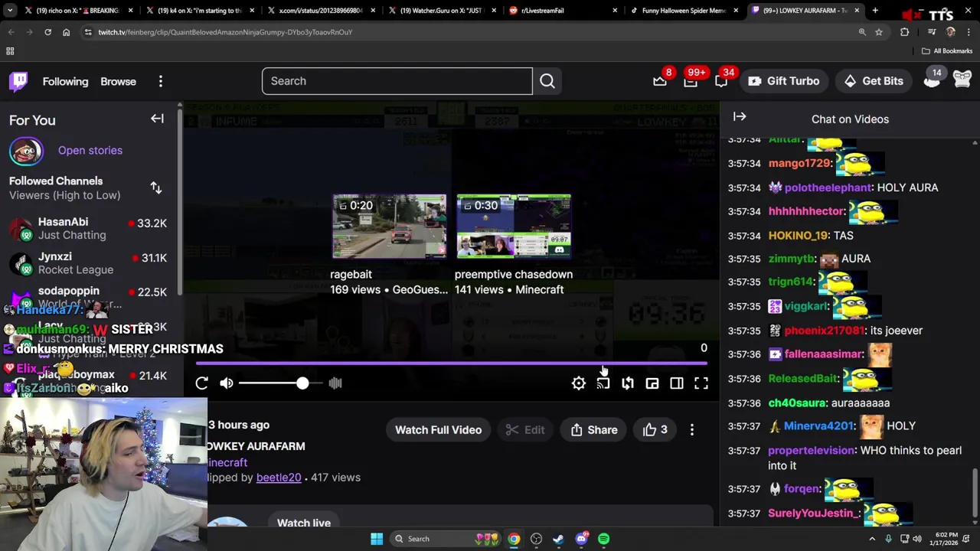Screen dimensions: 980x551
Task: Open Minecraft category link under clip title
Action: [227, 463]
